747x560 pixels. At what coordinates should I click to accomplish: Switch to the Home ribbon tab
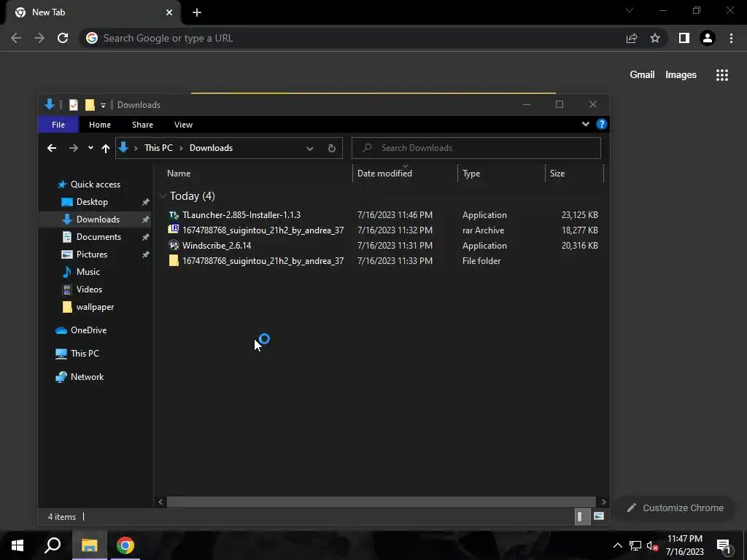click(99, 125)
